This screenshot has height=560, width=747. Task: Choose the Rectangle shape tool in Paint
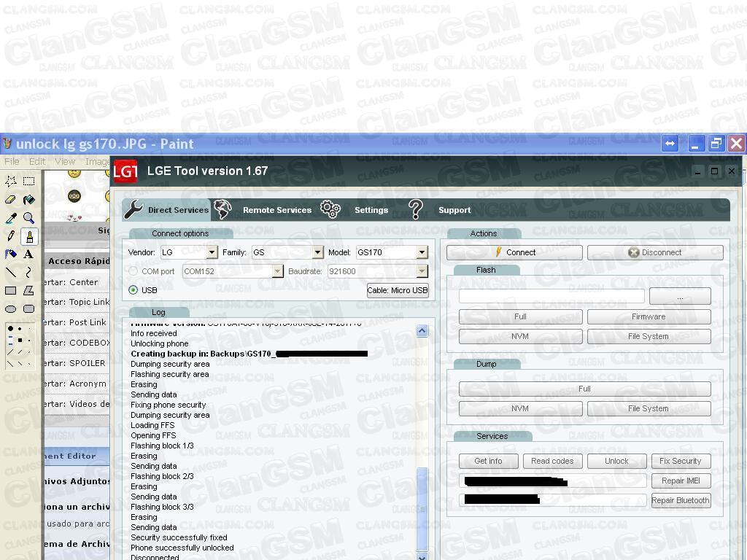pos(10,290)
